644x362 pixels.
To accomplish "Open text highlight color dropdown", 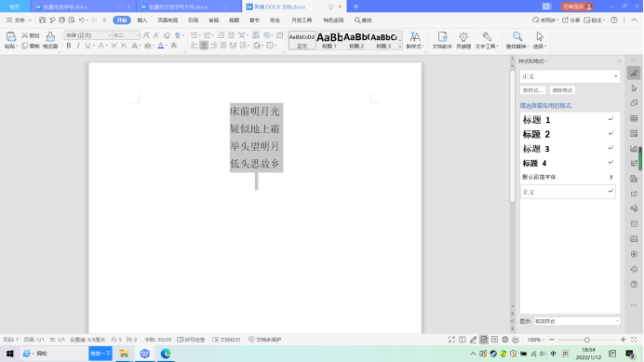I will (154, 46).
